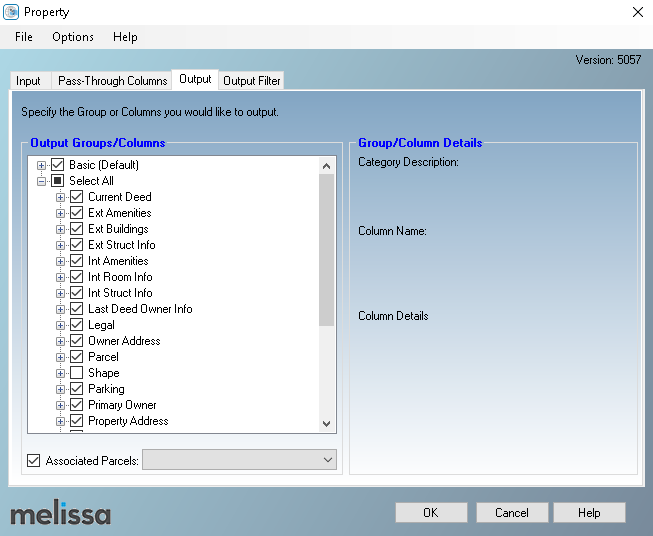Open the File menu
Viewport: 653px width, 536px height.
(x=24, y=37)
